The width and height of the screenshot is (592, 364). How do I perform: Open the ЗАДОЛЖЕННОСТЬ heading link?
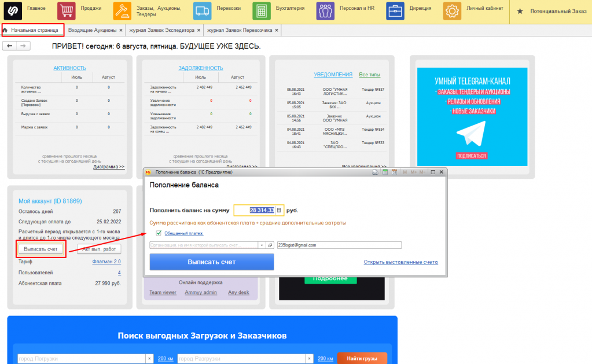[x=200, y=68]
